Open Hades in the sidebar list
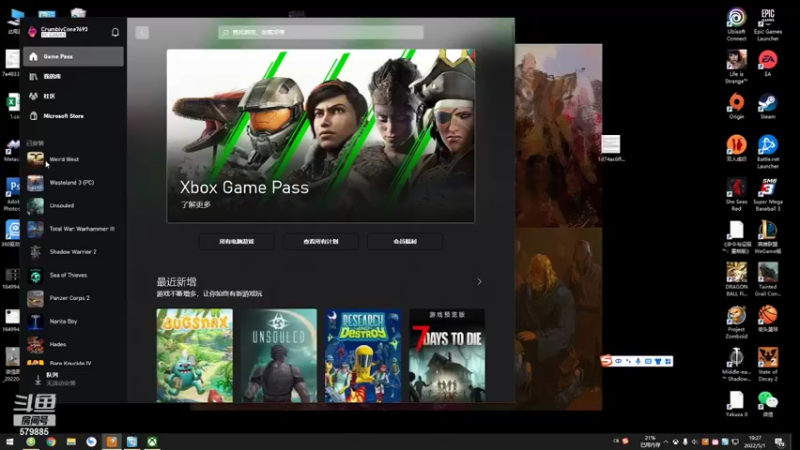800x450 pixels. coord(73,344)
